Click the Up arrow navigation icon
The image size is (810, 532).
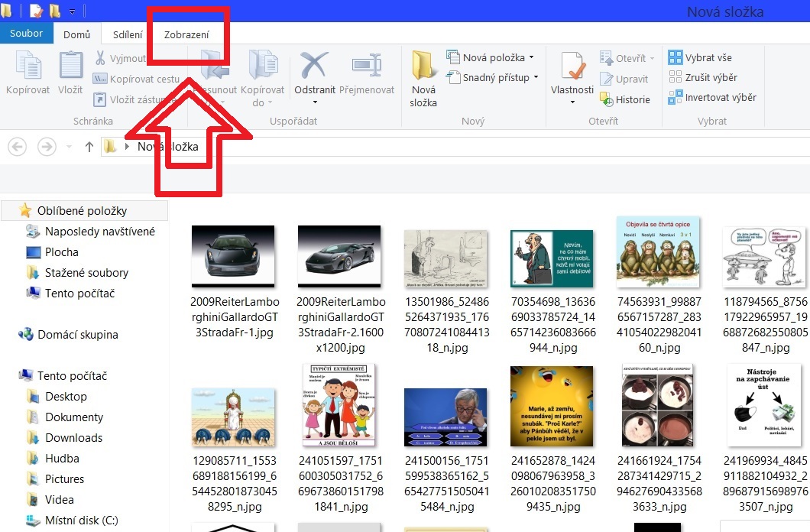pyautogui.click(x=89, y=147)
